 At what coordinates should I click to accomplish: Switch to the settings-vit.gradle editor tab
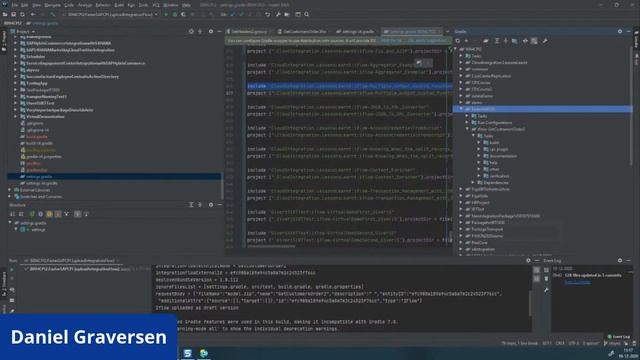355,31
